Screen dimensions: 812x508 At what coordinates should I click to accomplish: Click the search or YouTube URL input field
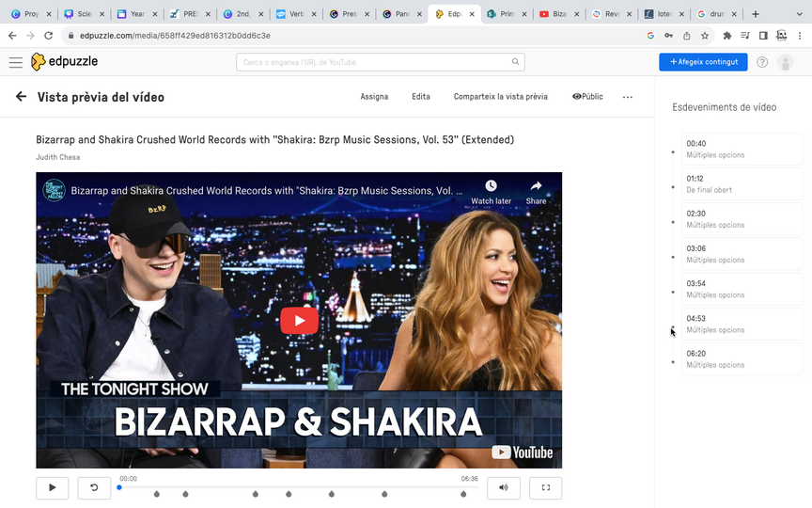pos(380,62)
